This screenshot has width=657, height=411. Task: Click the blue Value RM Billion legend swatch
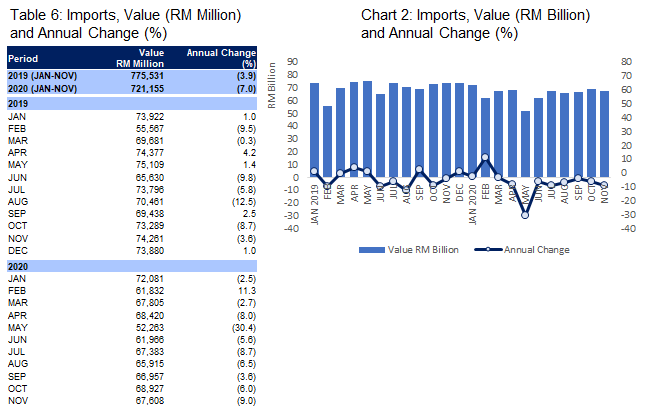coord(380,249)
